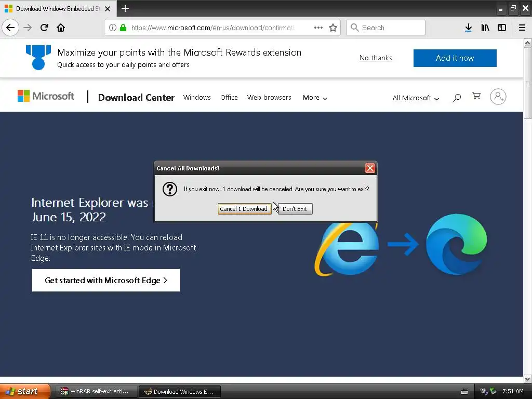Bookmark this page with the star
This screenshot has height=399, width=532.
[333, 28]
